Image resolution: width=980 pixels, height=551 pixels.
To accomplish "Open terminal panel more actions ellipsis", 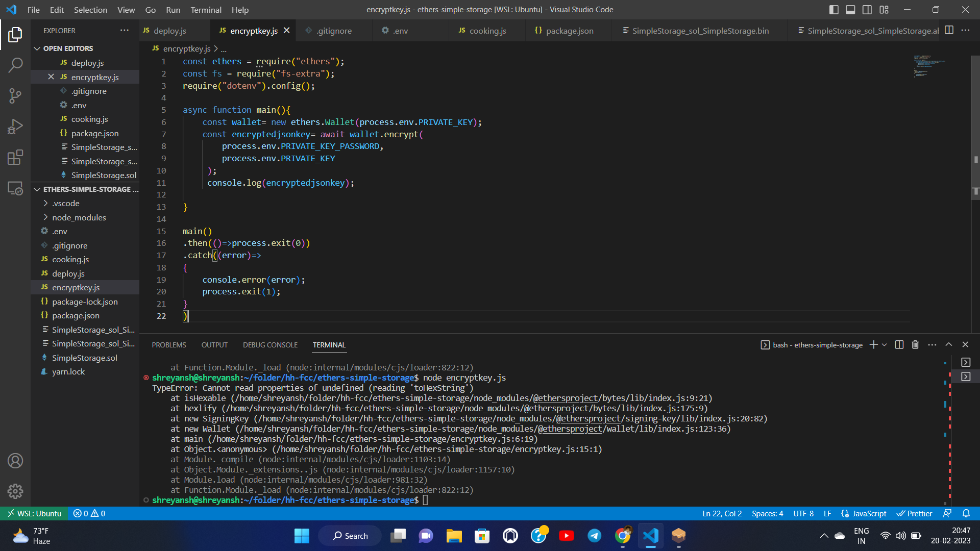I will click(932, 345).
